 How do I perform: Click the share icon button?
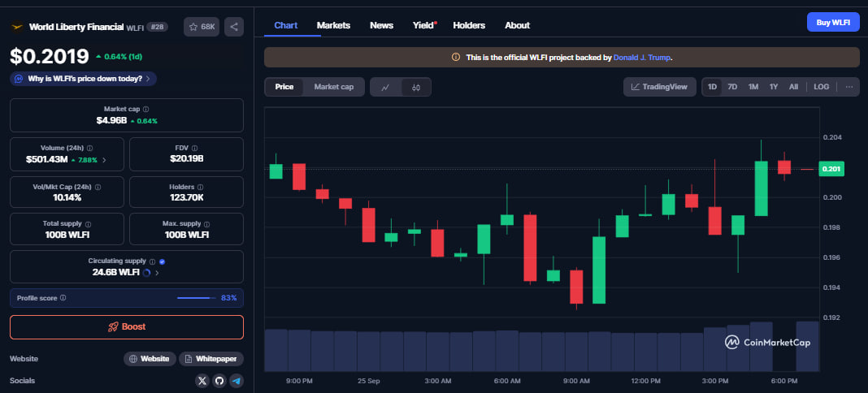coord(233,27)
